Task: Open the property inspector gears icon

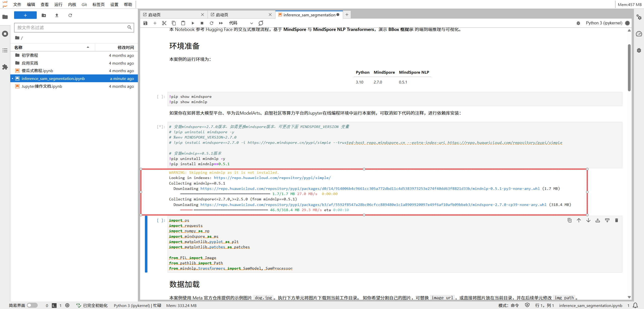Action: [x=639, y=17]
